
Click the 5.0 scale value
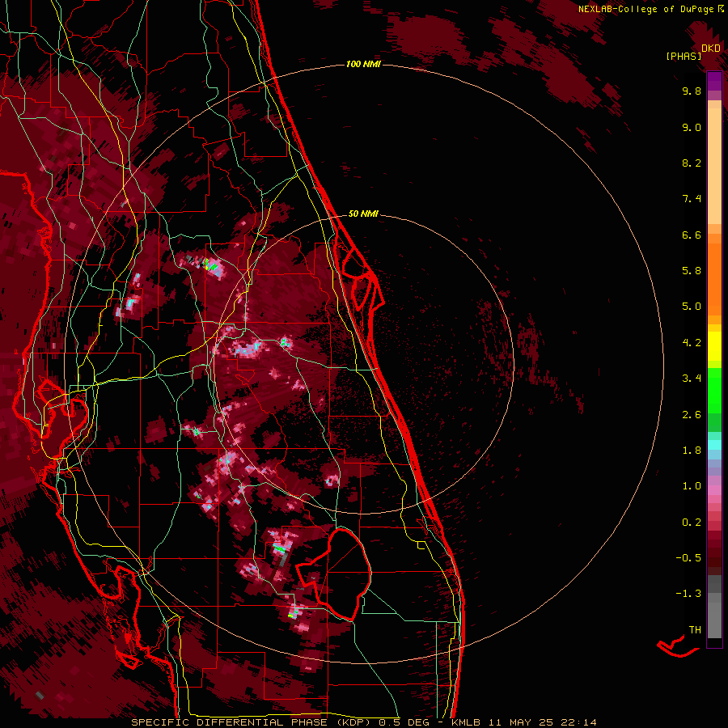692,307
